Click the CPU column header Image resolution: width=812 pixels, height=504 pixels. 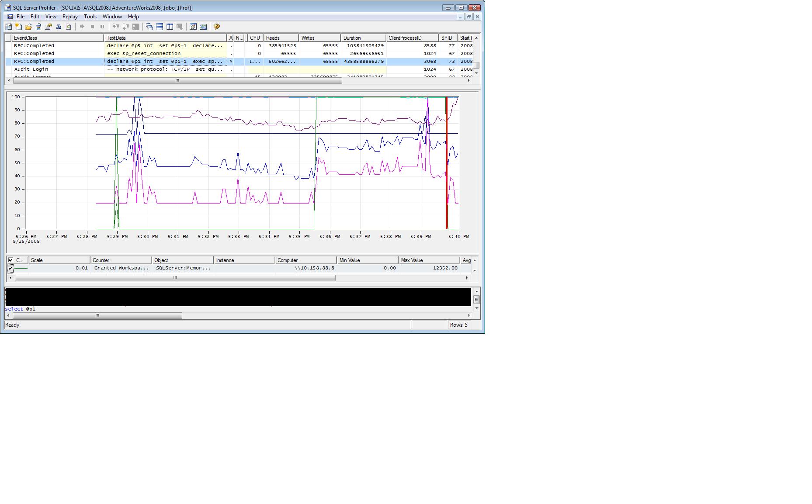tap(255, 38)
